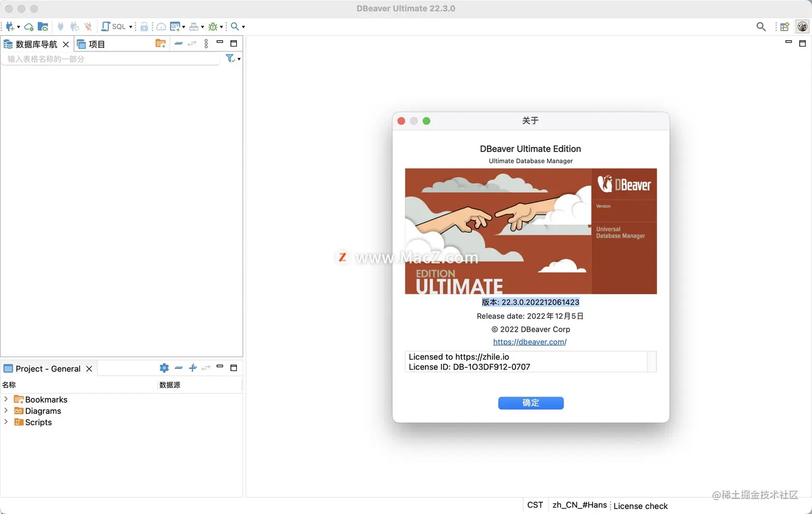This screenshot has height=514, width=812.
Task: Maximize the editor area at far right
Action: point(802,44)
